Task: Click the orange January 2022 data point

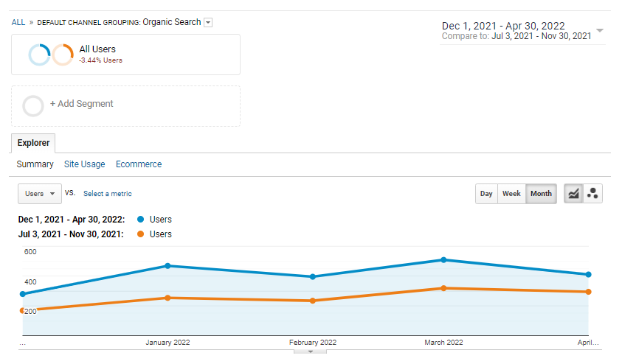Action: 168,298
